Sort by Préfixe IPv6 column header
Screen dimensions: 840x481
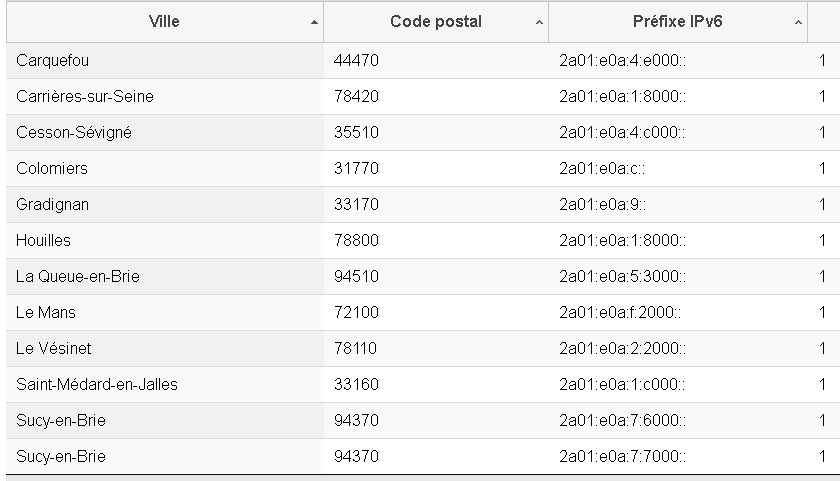[677, 21]
